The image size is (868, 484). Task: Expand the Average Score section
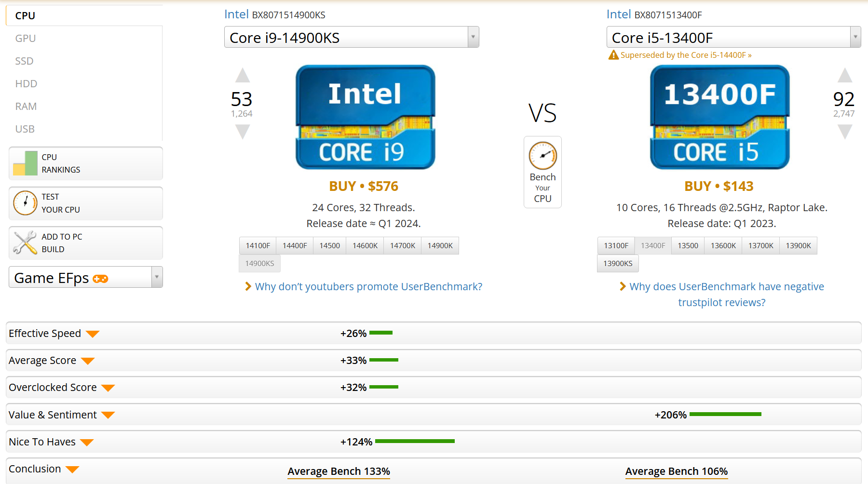click(88, 361)
